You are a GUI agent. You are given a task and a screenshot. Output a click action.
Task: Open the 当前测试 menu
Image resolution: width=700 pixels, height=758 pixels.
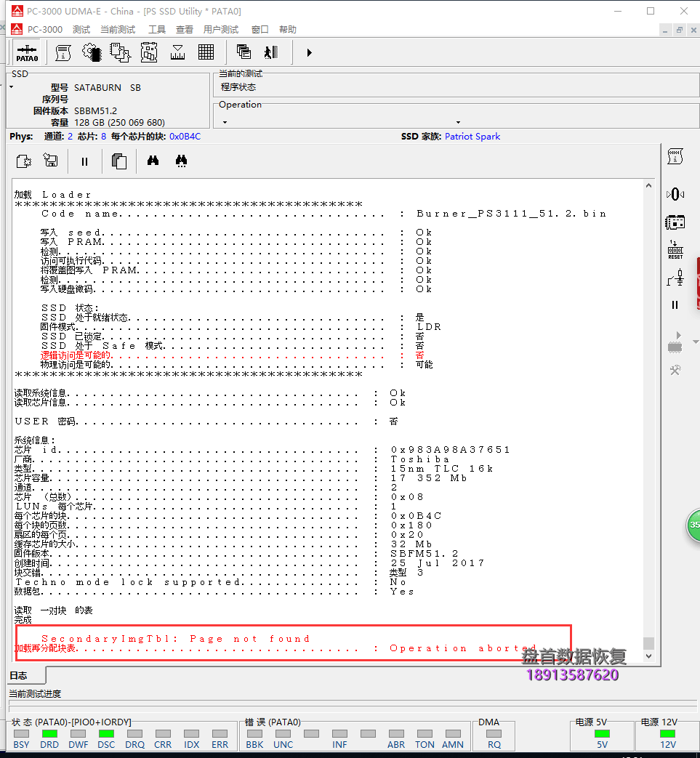(x=118, y=30)
